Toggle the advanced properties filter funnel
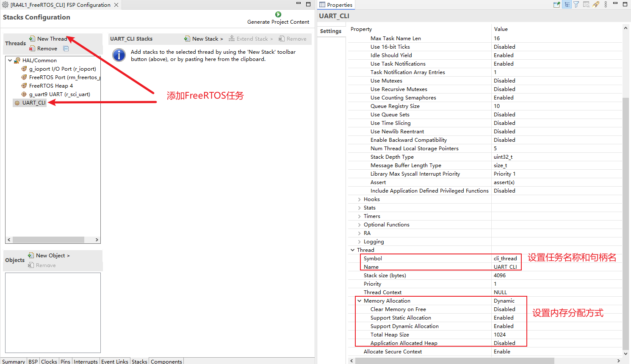Image resolution: width=631 pixels, height=364 pixels. [576, 5]
